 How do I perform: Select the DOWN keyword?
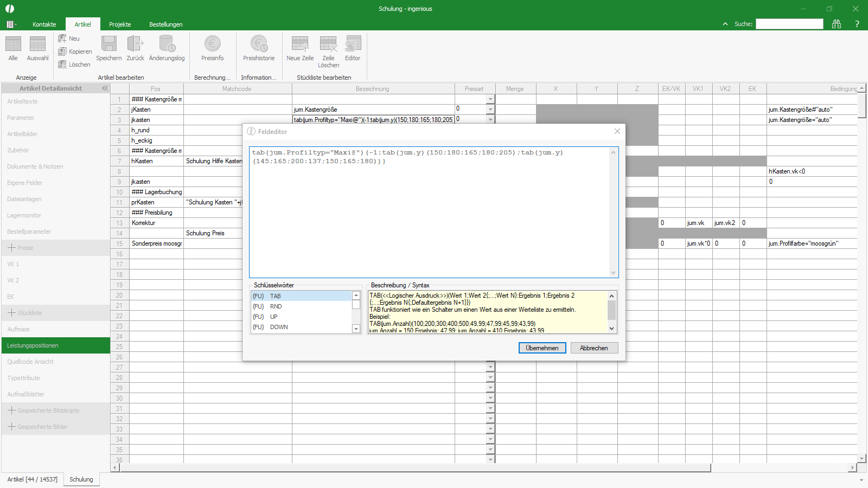click(x=302, y=327)
